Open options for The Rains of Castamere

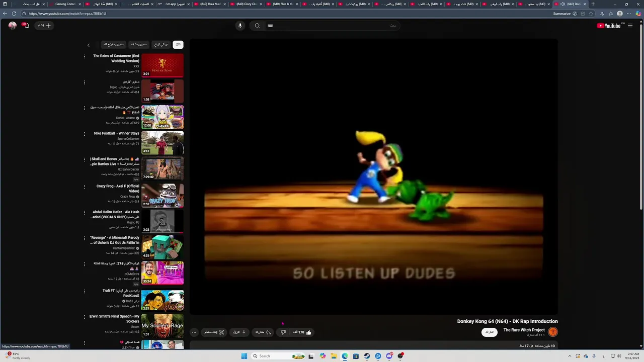(85, 56)
